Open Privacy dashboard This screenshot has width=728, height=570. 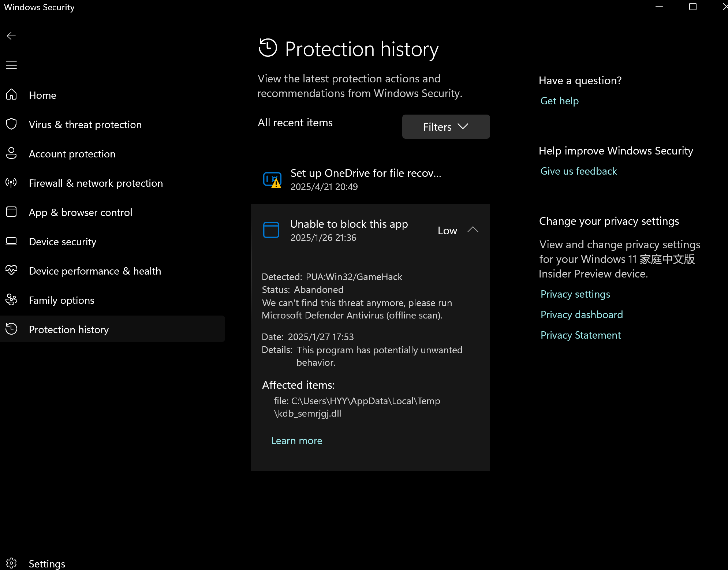coord(581,314)
